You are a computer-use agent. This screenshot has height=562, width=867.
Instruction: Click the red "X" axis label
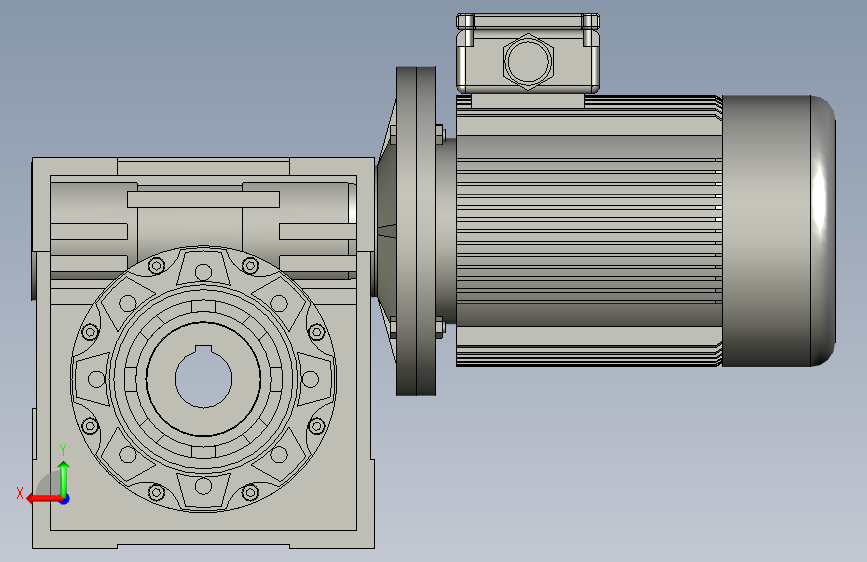point(20,493)
